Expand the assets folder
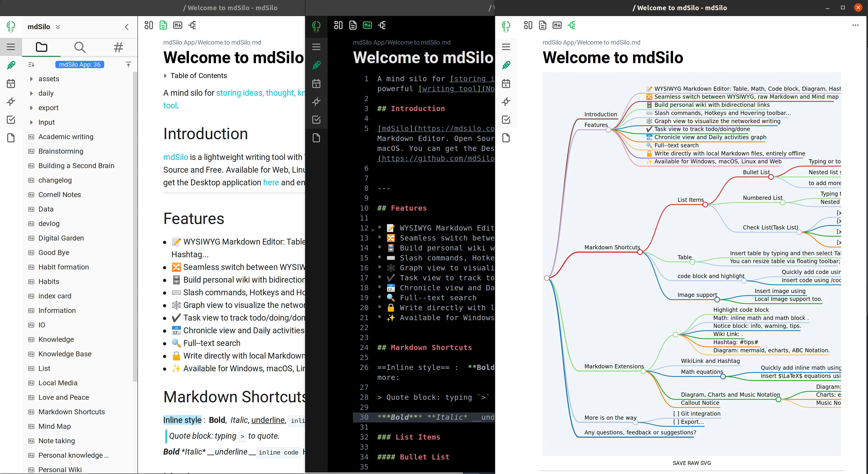 31,79
